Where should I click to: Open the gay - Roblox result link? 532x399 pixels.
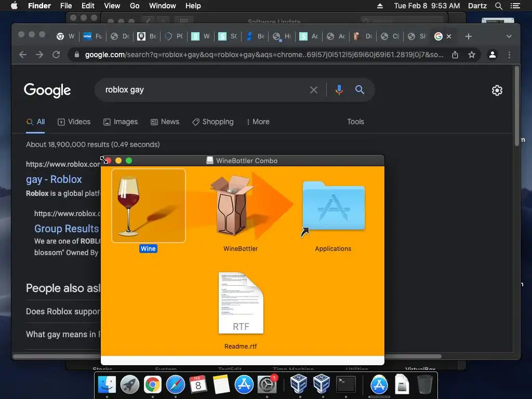click(x=54, y=179)
